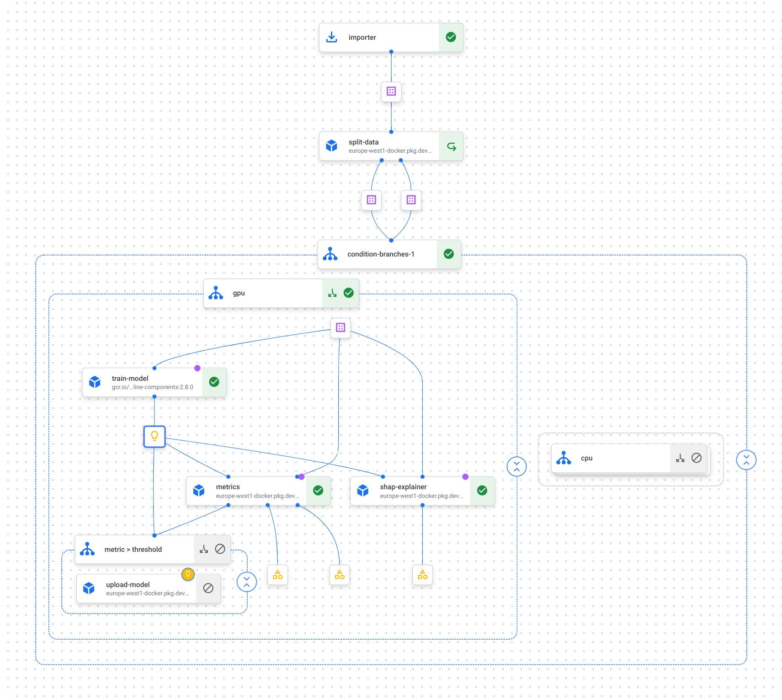Click the split-data cube icon
782x700 pixels.
[x=332, y=146]
